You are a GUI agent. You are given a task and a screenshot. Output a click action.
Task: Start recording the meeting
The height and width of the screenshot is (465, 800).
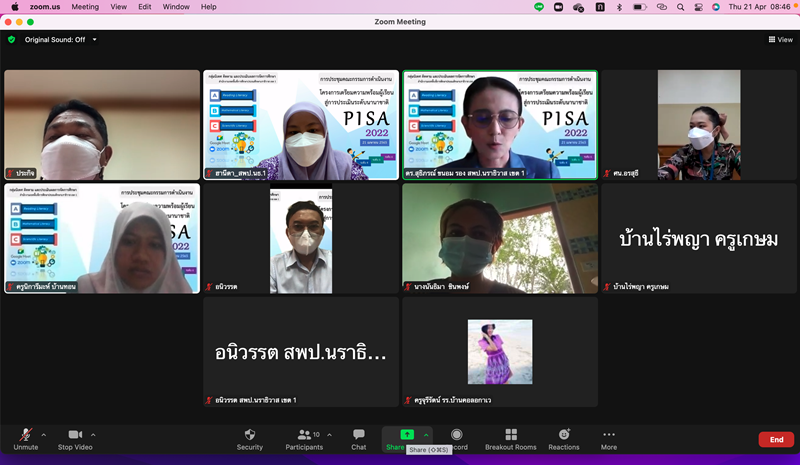pyautogui.click(x=457, y=438)
